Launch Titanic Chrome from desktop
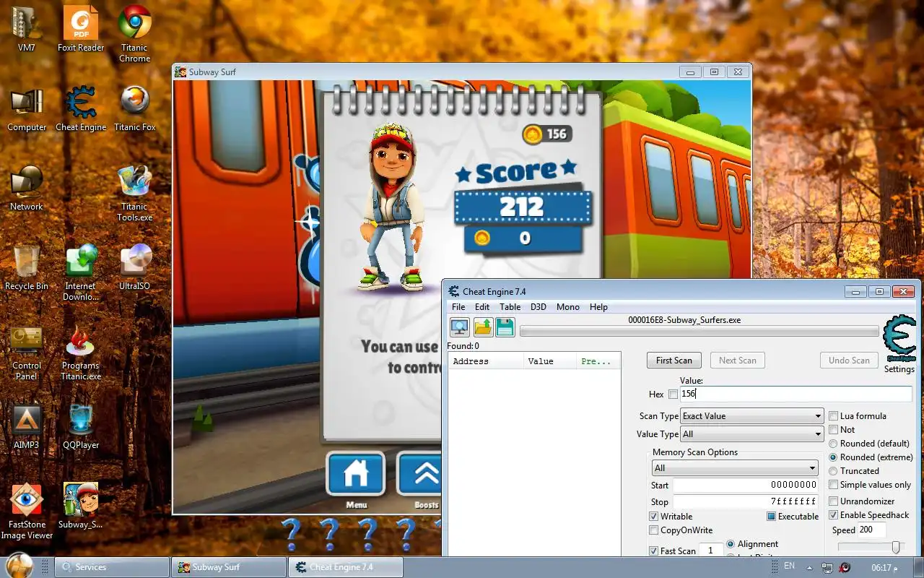 (134, 33)
